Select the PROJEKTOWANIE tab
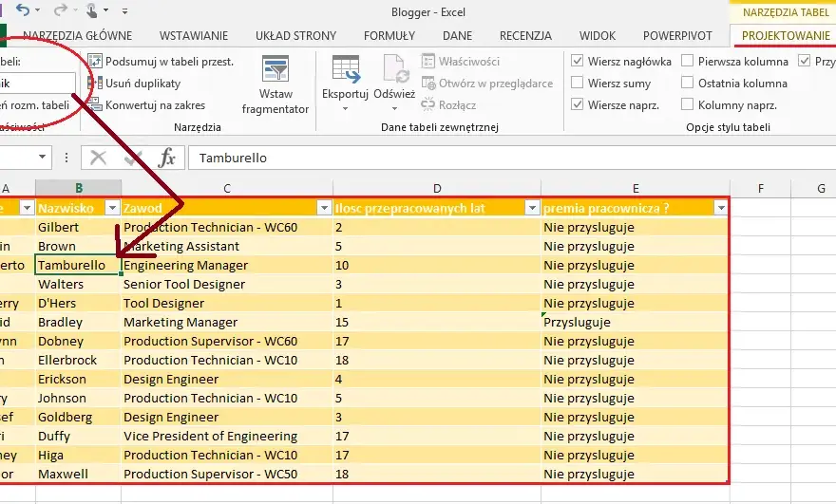Image resolution: width=836 pixels, height=504 pixels. [786, 36]
